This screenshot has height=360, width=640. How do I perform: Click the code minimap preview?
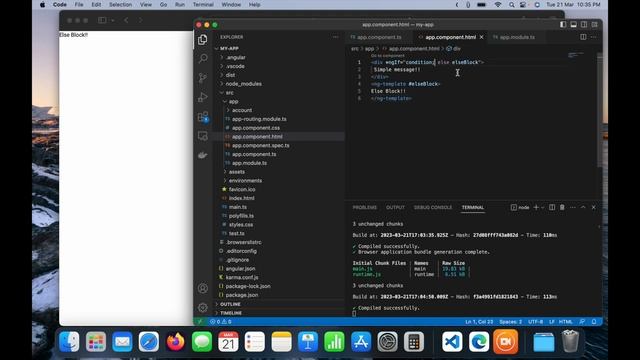[x=576, y=55]
